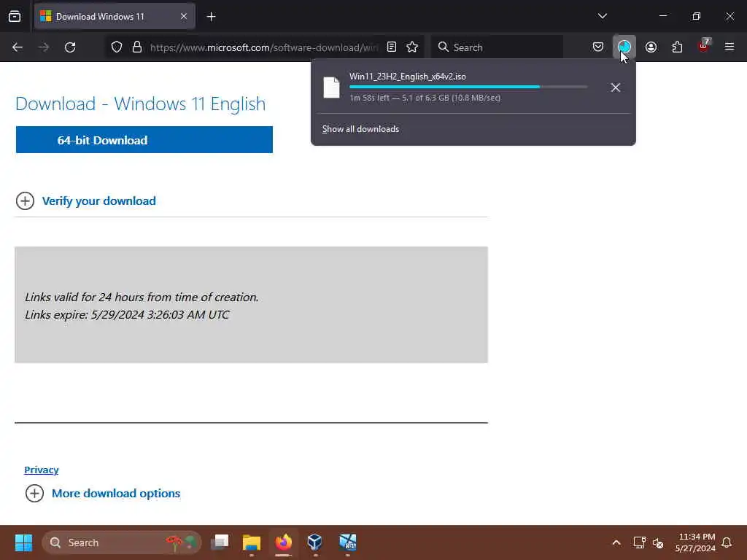
Task: View site security padlock info
Action: click(137, 47)
